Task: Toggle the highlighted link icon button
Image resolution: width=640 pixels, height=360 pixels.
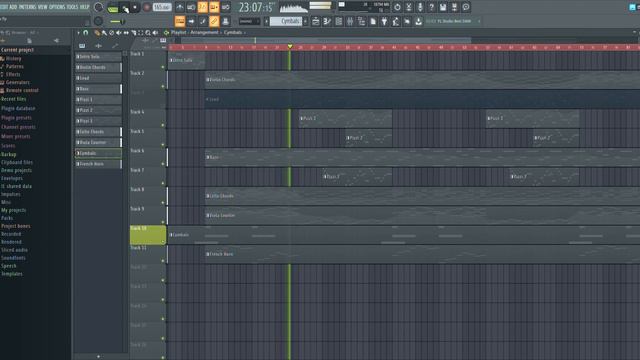Action: (214, 21)
